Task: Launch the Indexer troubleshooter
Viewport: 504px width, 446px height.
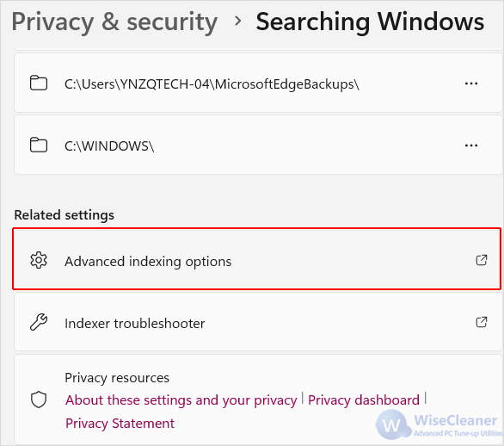Action: 258,322
